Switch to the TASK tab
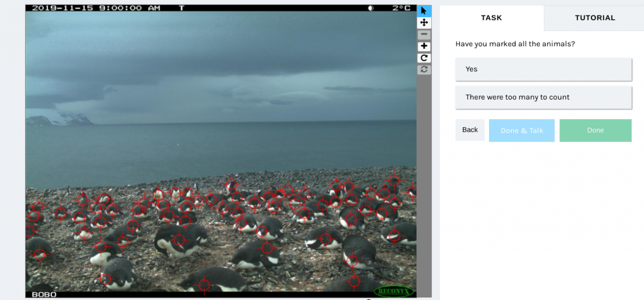Viewport: 644px width, 300px height. pyautogui.click(x=492, y=18)
